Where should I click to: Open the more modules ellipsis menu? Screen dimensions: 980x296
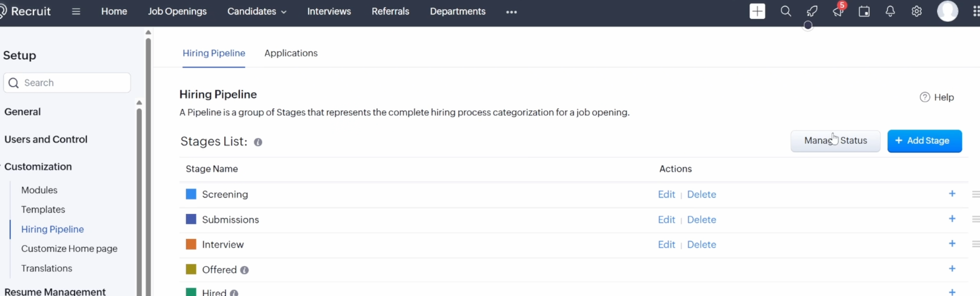pos(511,12)
